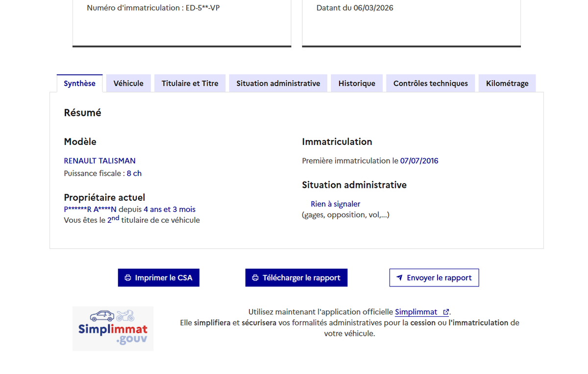Click the owner name P******R A****N
The width and height of the screenshot is (588, 374).
click(x=91, y=210)
